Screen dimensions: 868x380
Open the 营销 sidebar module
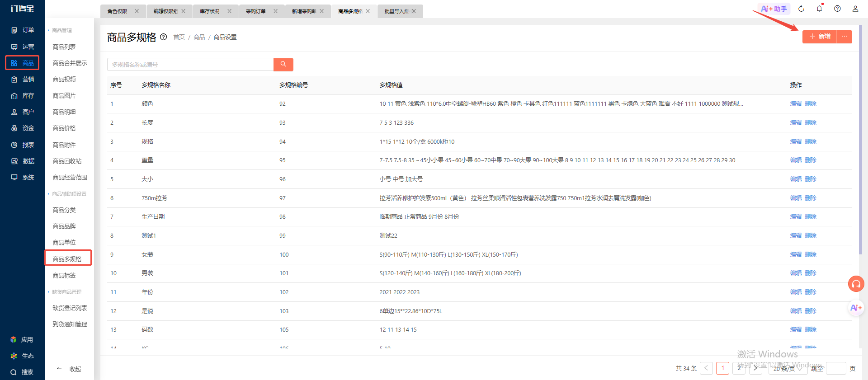[x=22, y=80]
